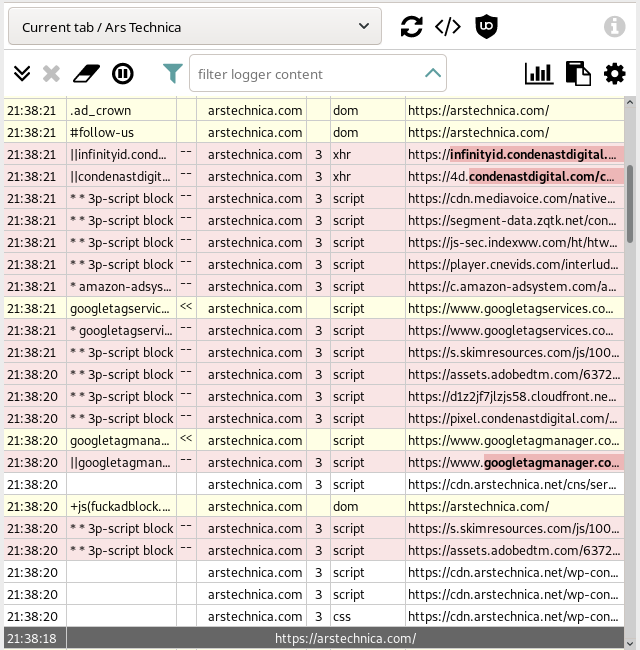Click the uBlock Origin shield icon
Image resolution: width=640 pixels, height=650 pixels.
click(x=486, y=27)
